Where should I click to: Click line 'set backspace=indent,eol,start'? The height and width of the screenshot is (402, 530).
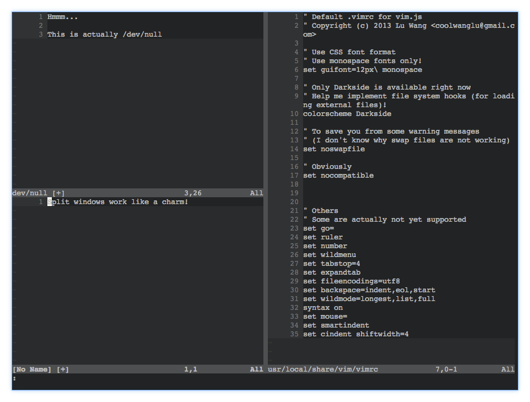(x=369, y=290)
